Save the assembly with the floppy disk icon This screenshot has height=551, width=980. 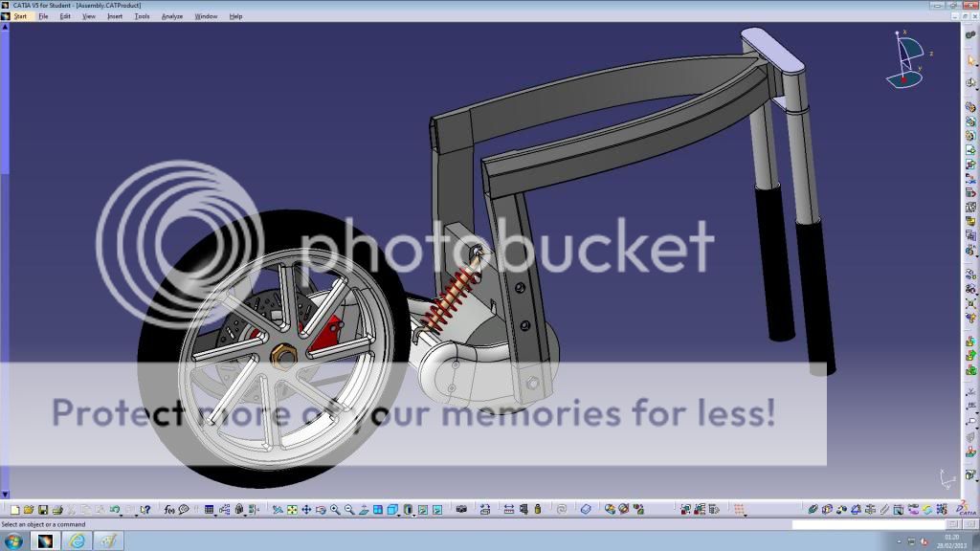pos(43,510)
